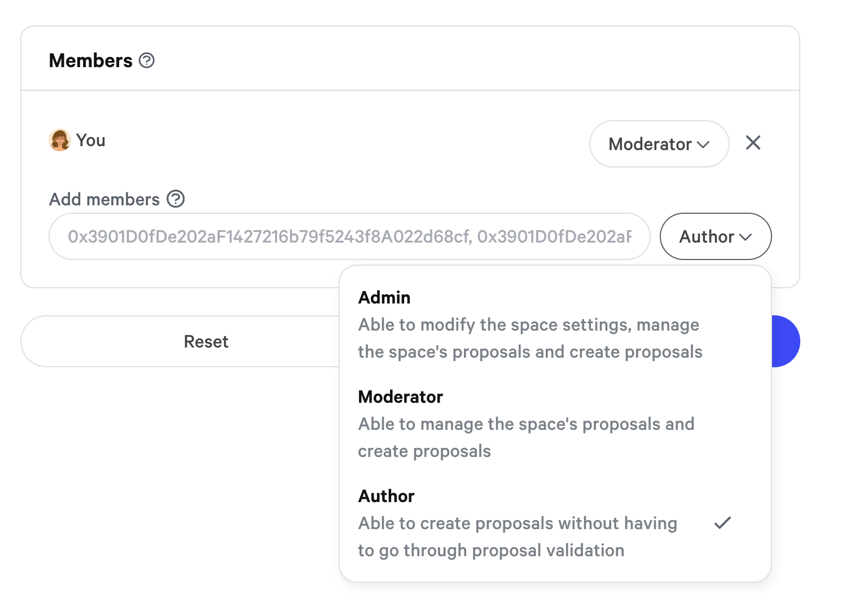Focus the Add members address input field
The image size is (868, 607).
349,236
